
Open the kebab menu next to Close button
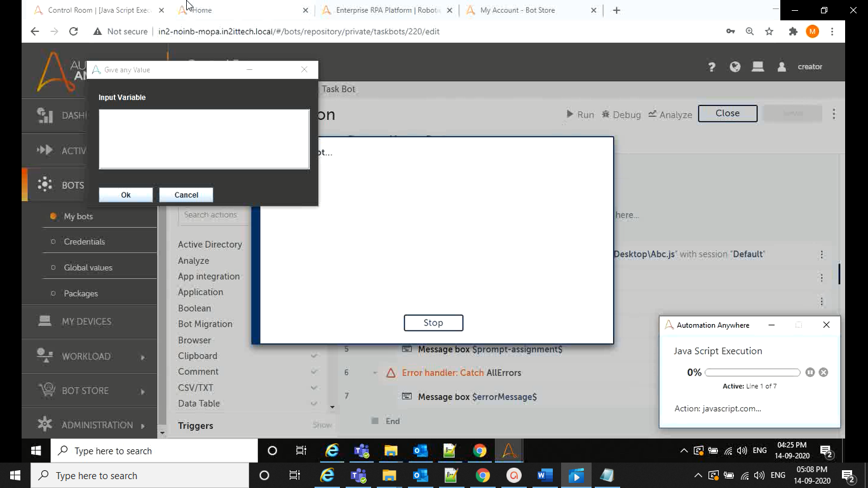click(834, 114)
